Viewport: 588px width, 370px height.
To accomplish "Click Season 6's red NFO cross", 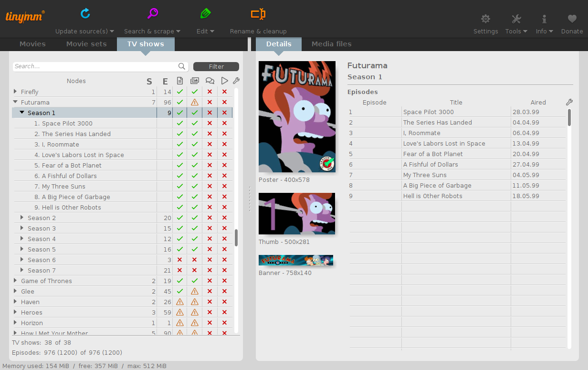I will 180,260.
